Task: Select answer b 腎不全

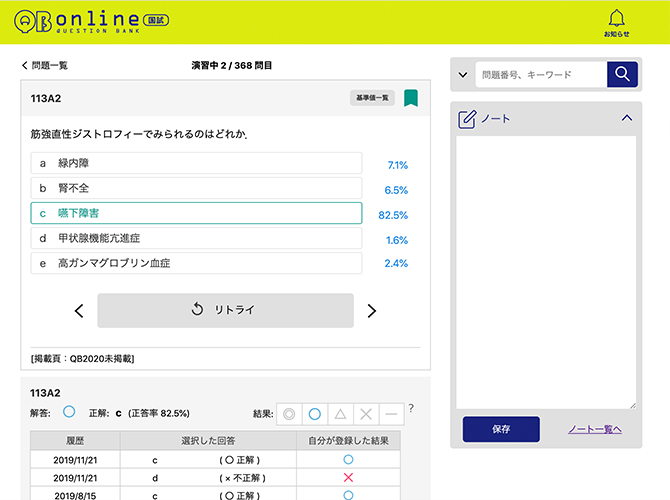Action: (x=196, y=188)
